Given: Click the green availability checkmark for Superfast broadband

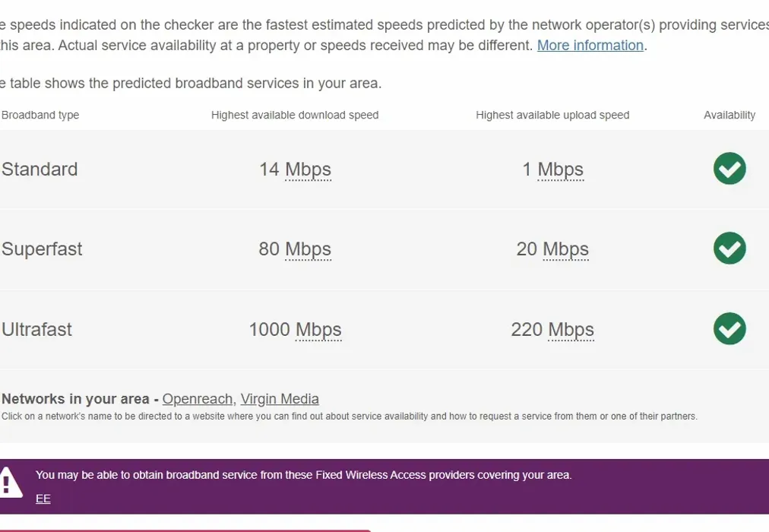Looking at the screenshot, I should tap(729, 249).
